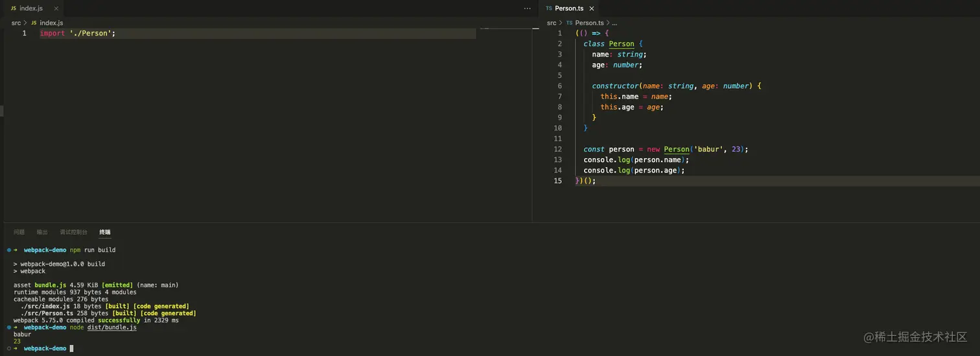Click the console.log(person.age) line

(x=634, y=171)
